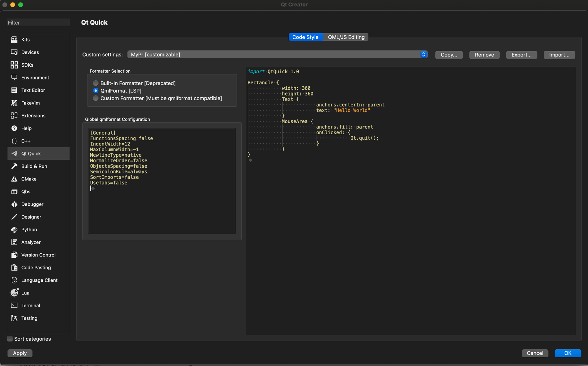Select the Terminal settings entry
Viewport: 588px width, 366px height.
tap(30, 306)
